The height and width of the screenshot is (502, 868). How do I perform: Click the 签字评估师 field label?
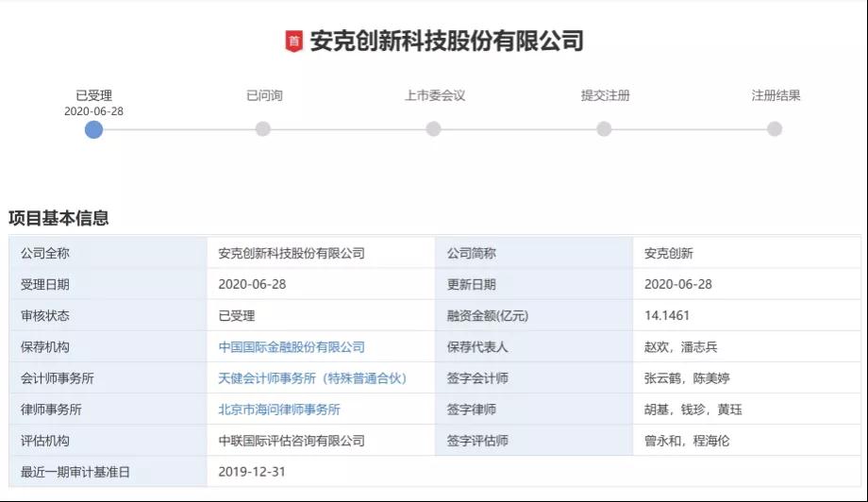point(477,441)
